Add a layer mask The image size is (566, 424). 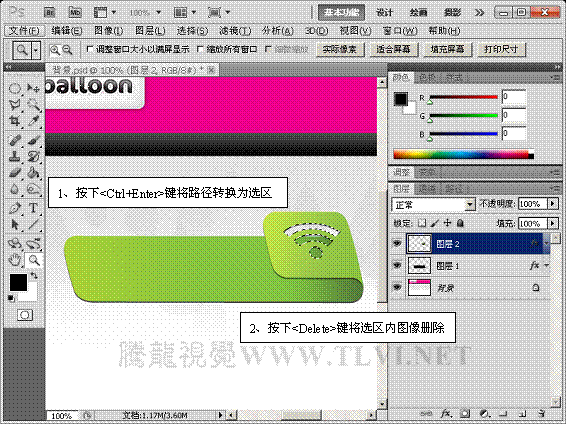coord(465,413)
